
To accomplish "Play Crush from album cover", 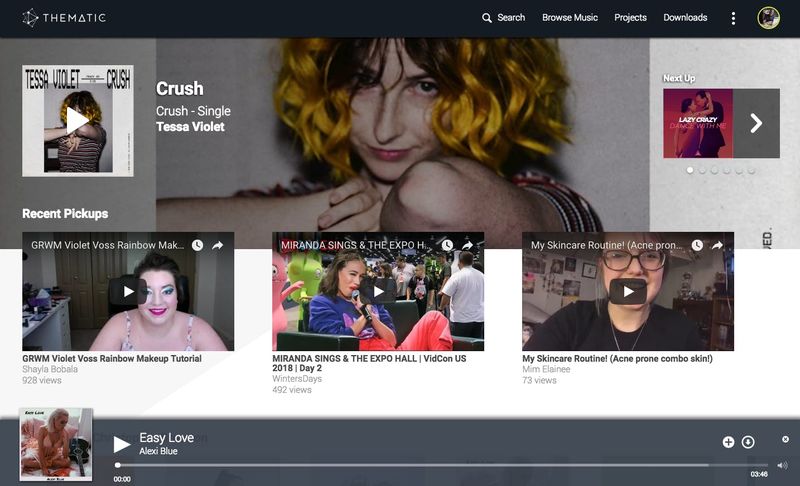I will pos(78,121).
